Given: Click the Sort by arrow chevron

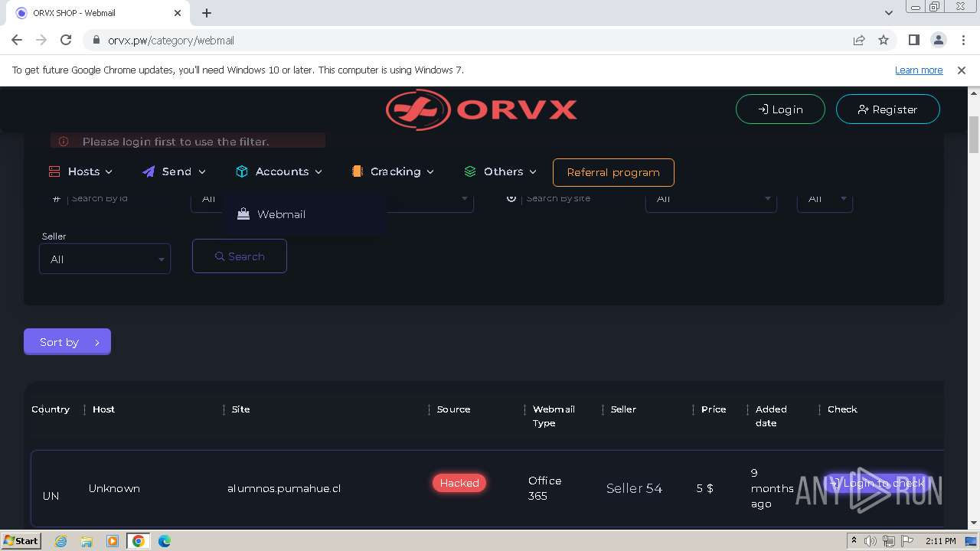Looking at the screenshot, I should coord(97,343).
